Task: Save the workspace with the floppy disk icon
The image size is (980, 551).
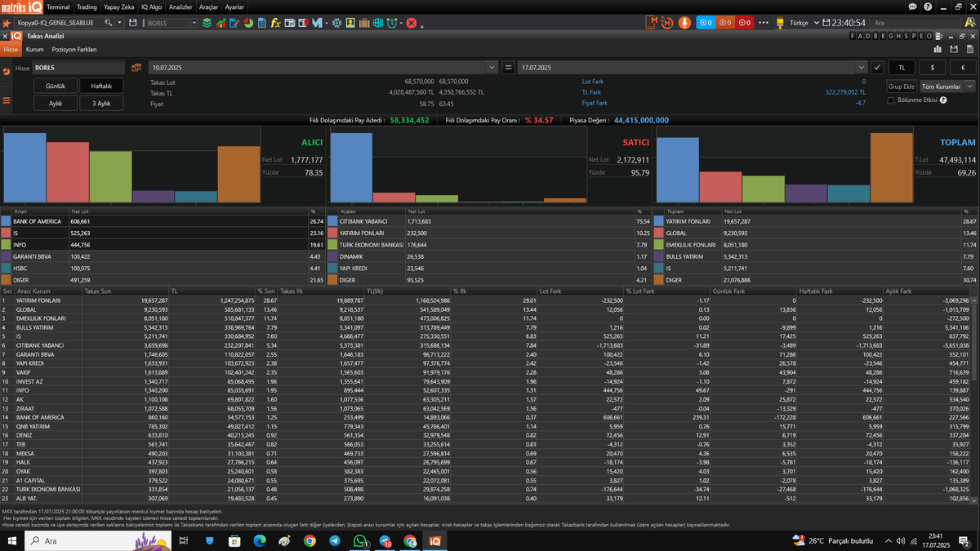Action: (x=132, y=23)
